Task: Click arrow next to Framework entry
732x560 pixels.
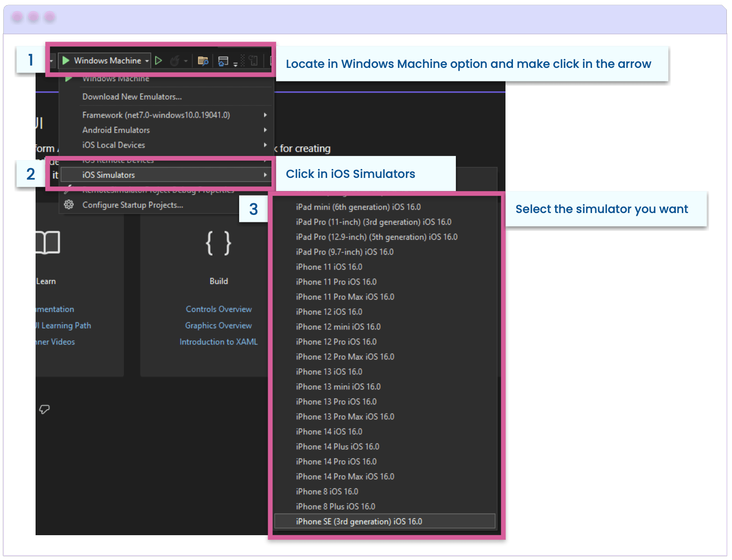Action: point(265,115)
